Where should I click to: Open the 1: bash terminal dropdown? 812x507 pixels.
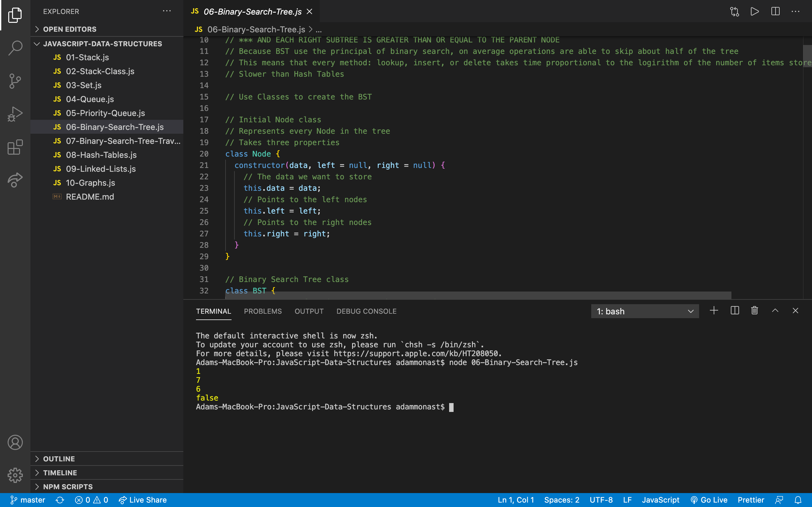coord(645,311)
